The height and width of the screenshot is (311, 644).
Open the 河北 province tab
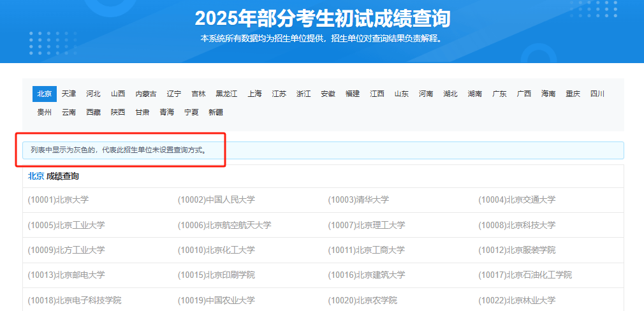pyautogui.click(x=93, y=94)
